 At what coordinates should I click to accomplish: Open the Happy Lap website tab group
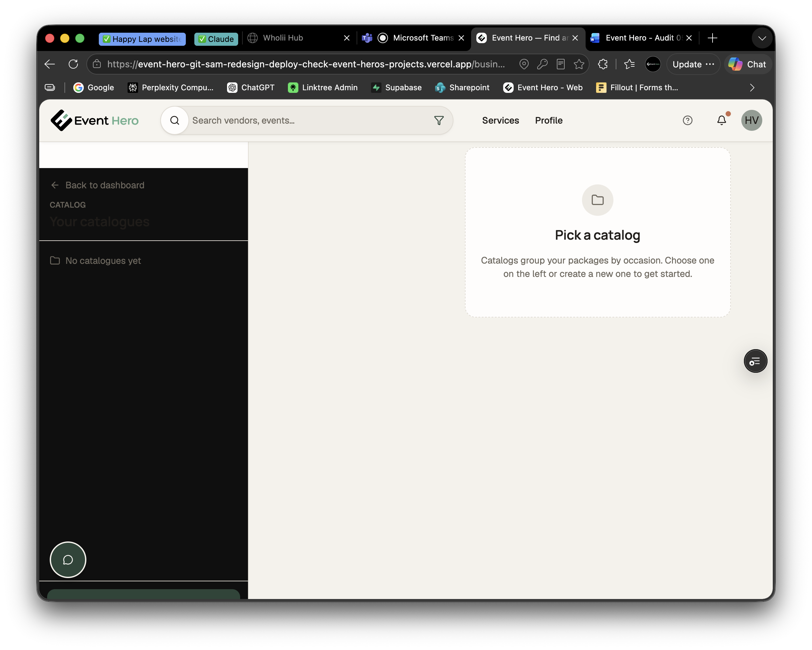(x=142, y=39)
